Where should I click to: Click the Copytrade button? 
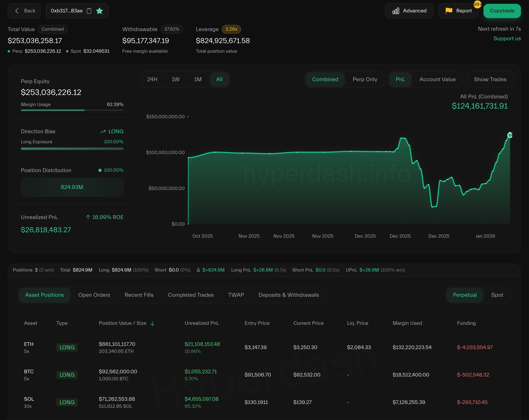pos(502,11)
